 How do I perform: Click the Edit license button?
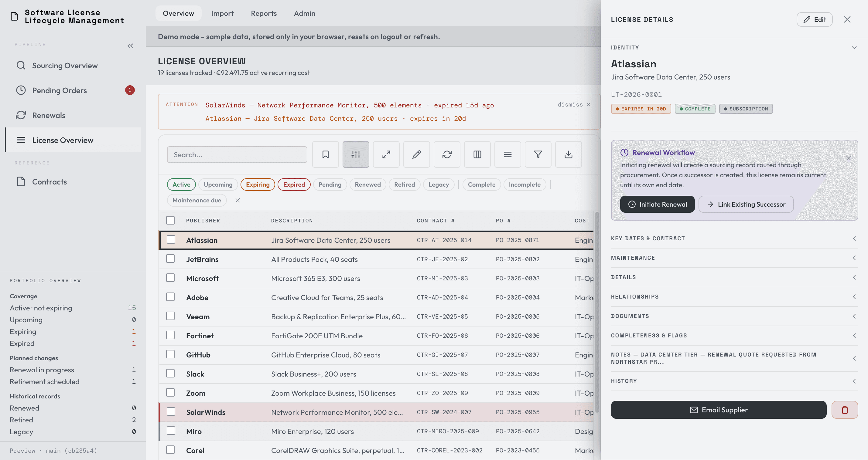(814, 19)
